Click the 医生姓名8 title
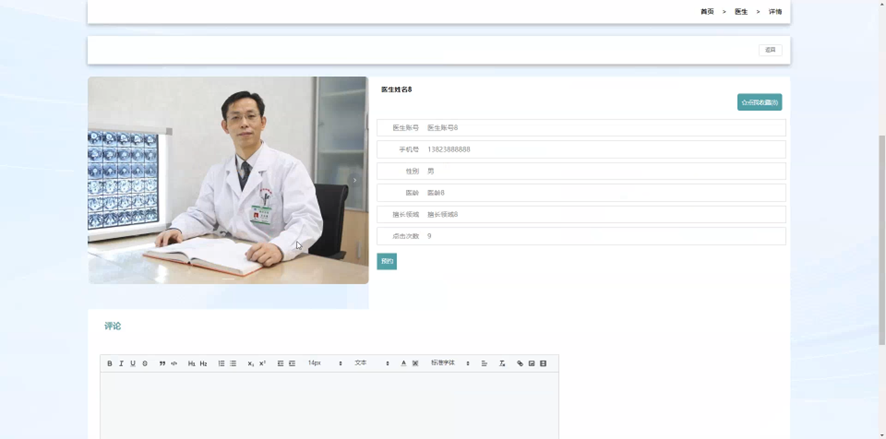 [397, 89]
